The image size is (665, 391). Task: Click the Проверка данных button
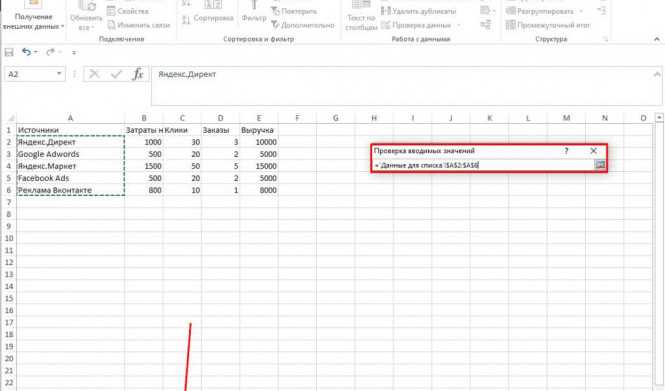[416, 25]
